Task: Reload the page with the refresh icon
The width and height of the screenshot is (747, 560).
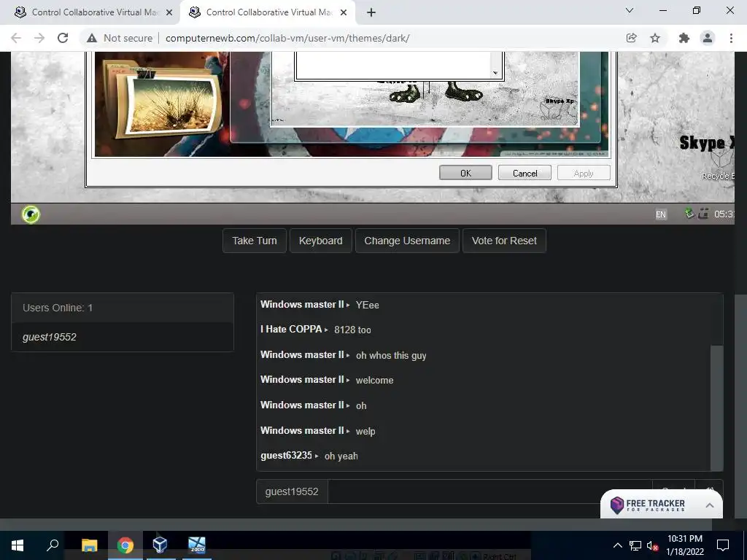Action: point(63,38)
